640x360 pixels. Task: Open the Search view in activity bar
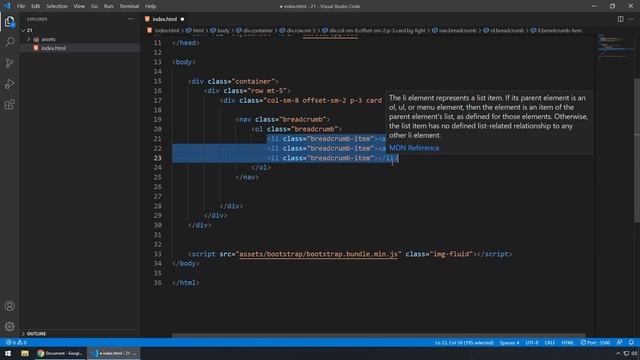click(9, 42)
